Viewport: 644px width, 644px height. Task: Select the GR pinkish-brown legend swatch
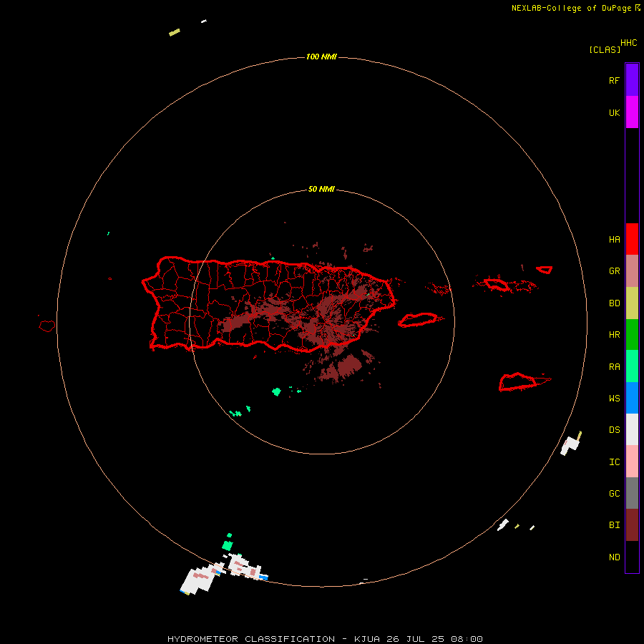point(632,271)
